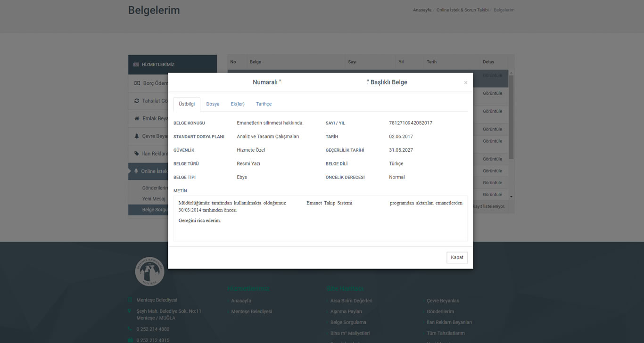
Task: Open the Ek(ler) tab
Action: click(x=238, y=104)
